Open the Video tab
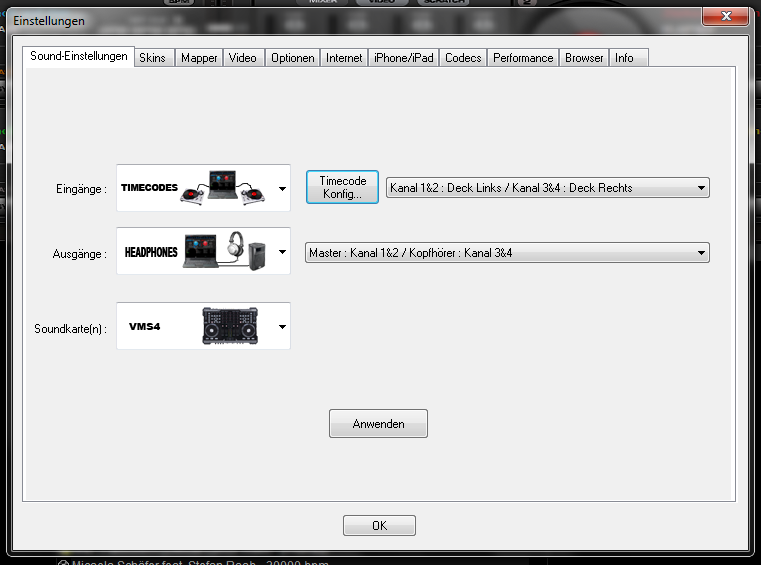This screenshot has width=761, height=565. [x=243, y=58]
